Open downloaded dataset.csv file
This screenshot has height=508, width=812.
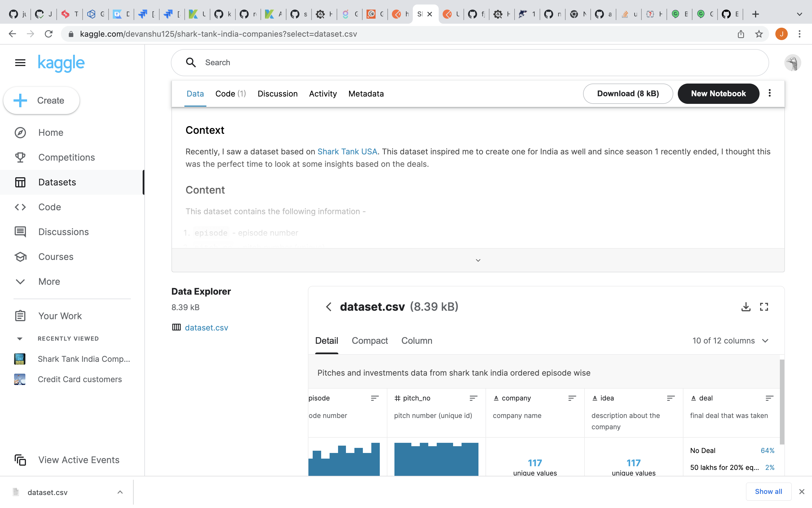pos(48,492)
